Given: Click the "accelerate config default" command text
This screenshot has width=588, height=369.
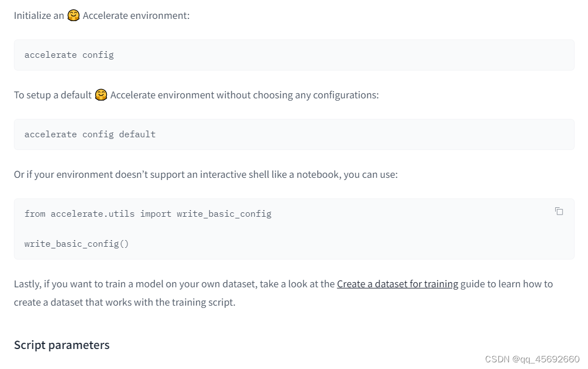Looking at the screenshot, I should click(x=90, y=134).
